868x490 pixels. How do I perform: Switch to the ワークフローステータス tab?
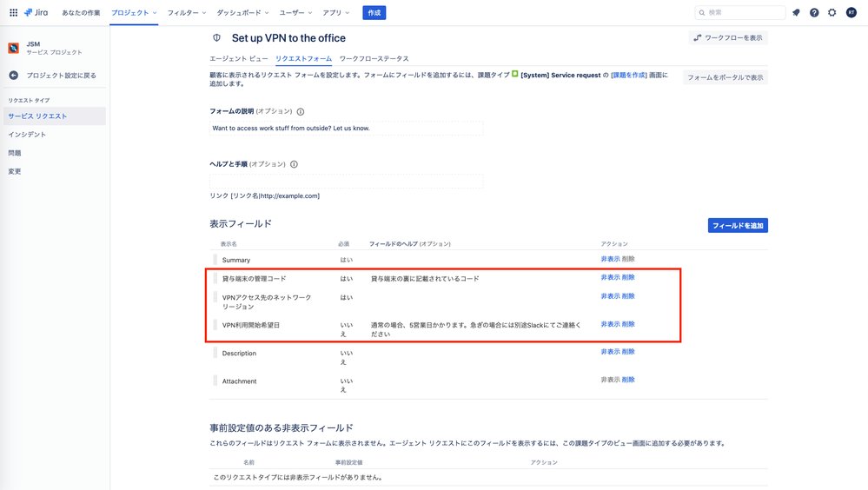(374, 59)
